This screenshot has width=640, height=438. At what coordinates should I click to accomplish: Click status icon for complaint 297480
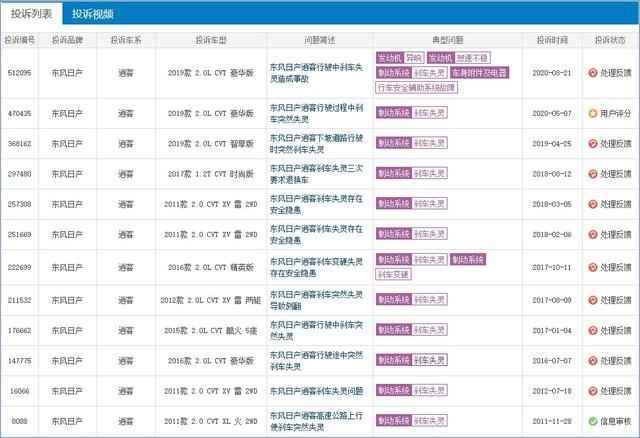(x=593, y=174)
